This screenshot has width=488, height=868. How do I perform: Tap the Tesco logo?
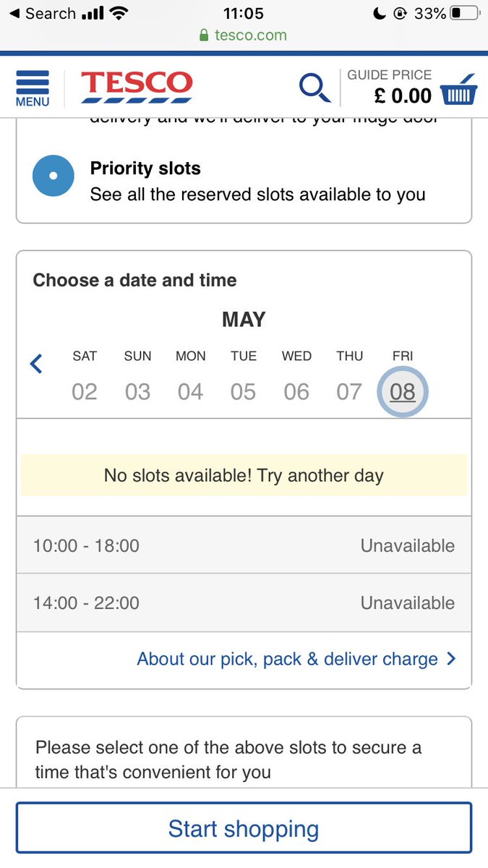point(137,88)
